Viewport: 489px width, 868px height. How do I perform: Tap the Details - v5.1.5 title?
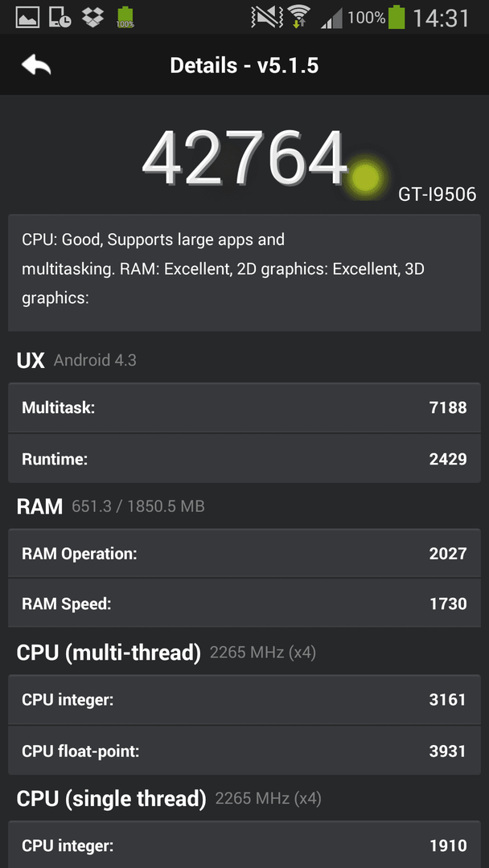(x=244, y=65)
